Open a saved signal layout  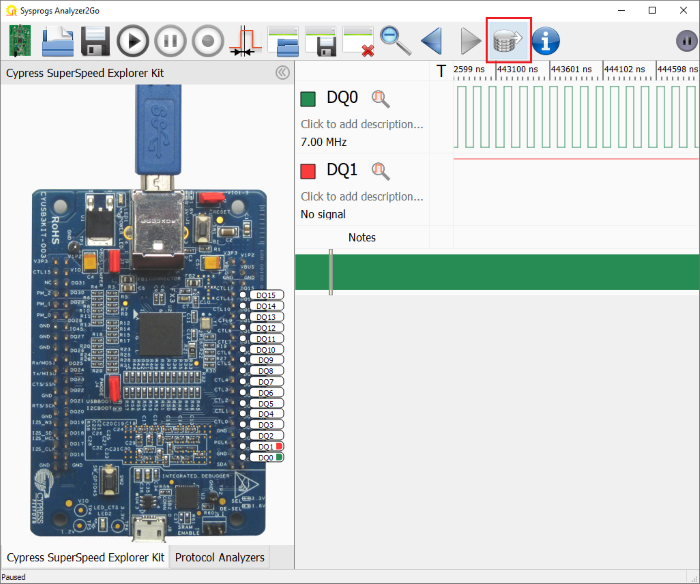coord(283,41)
